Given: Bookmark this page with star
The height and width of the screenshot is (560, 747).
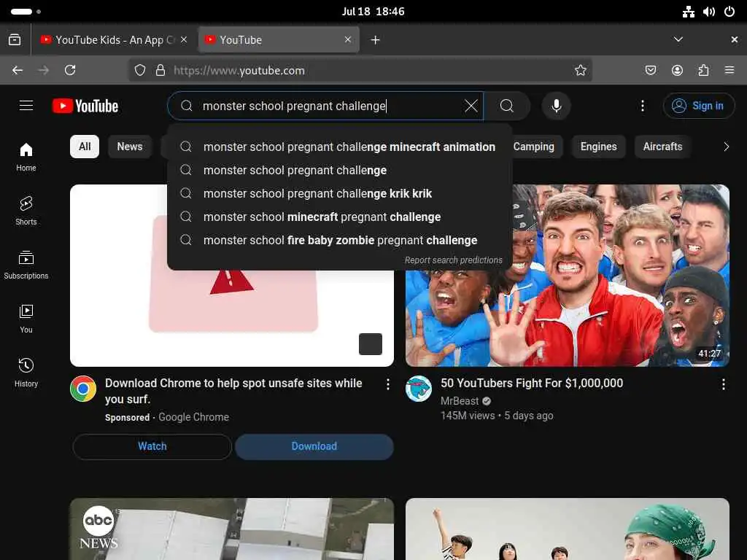Looking at the screenshot, I should click(x=580, y=71).
